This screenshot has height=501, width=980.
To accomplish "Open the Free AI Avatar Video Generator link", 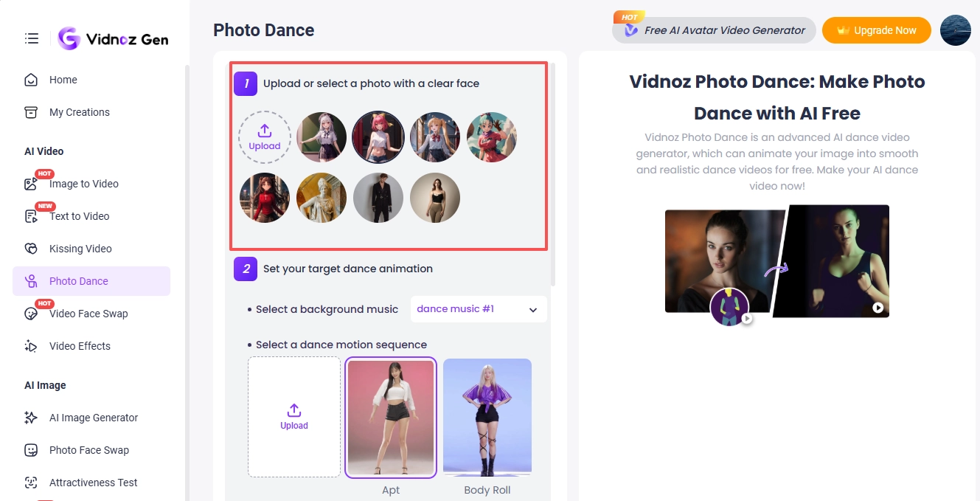I will 713,30.
